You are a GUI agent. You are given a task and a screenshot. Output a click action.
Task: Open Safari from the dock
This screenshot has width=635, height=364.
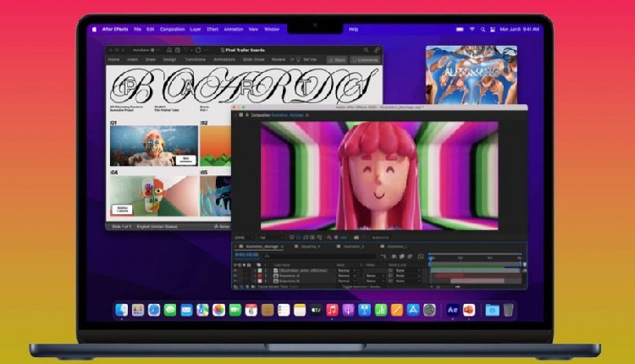click(154, 311)
